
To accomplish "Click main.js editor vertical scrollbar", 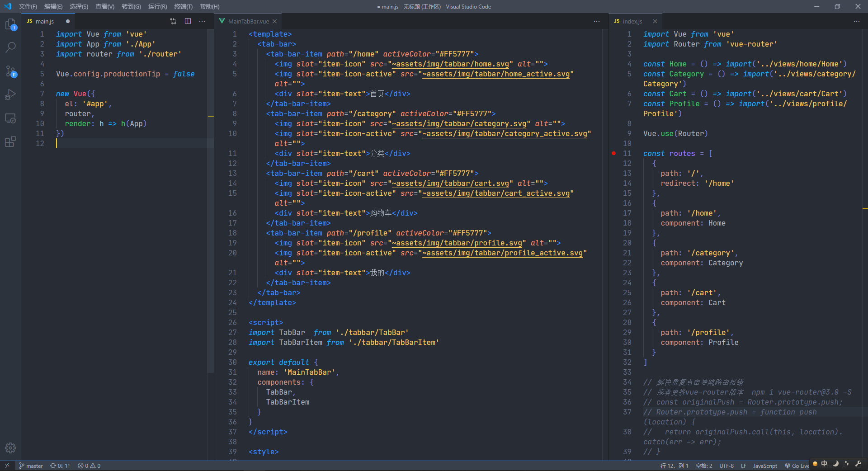I will [x=210, y=201].
